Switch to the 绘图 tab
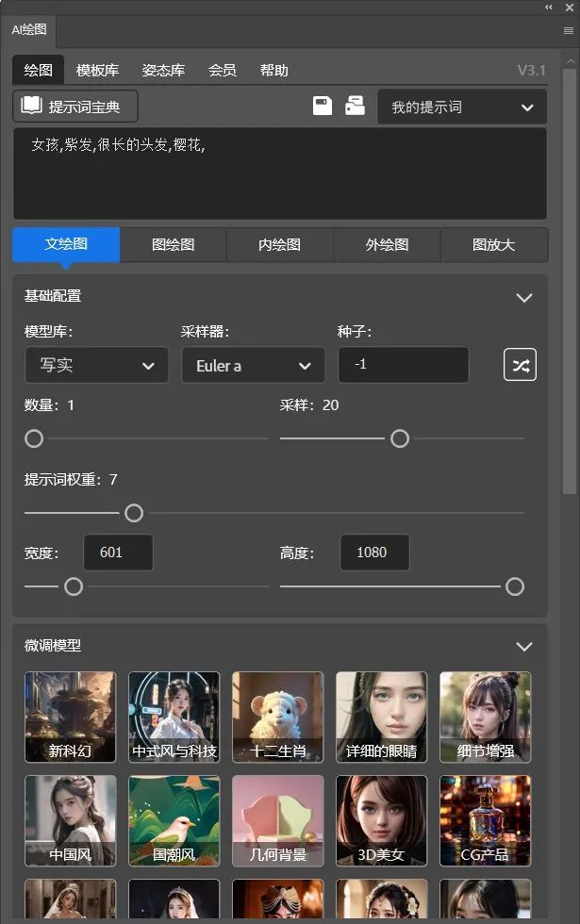 (39, 70)
